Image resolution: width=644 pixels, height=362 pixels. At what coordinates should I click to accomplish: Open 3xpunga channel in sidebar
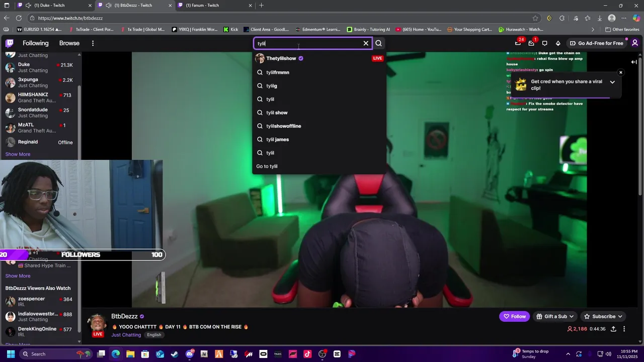[39, 82]
